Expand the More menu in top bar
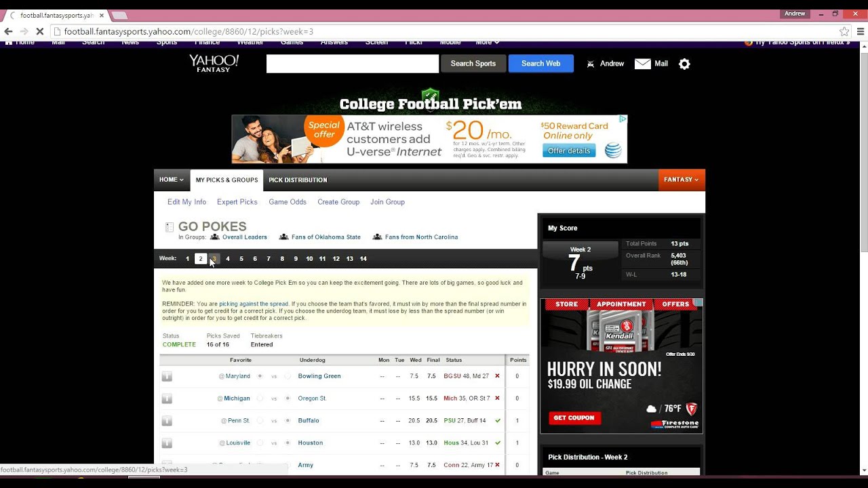 pos(487,43)
